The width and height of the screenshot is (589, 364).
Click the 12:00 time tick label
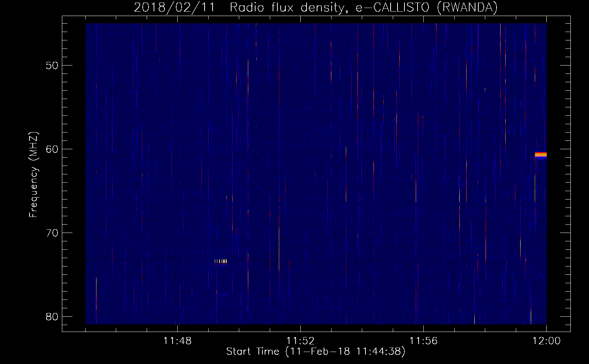[546, 341]
